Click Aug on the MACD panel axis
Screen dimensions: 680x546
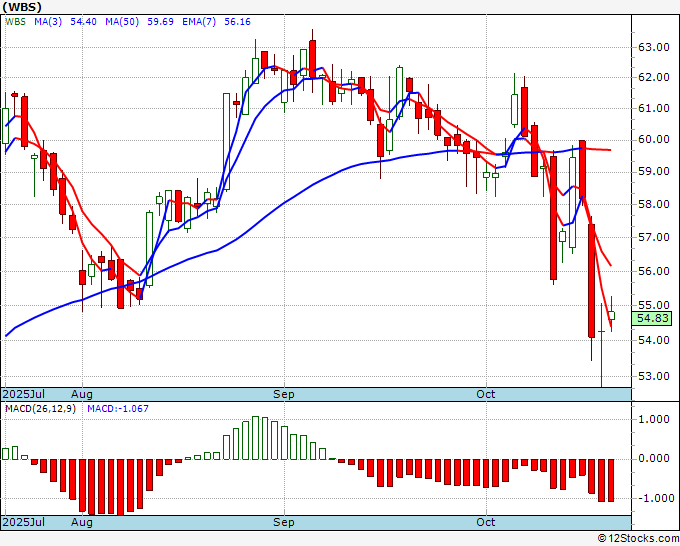click(82, 522)
